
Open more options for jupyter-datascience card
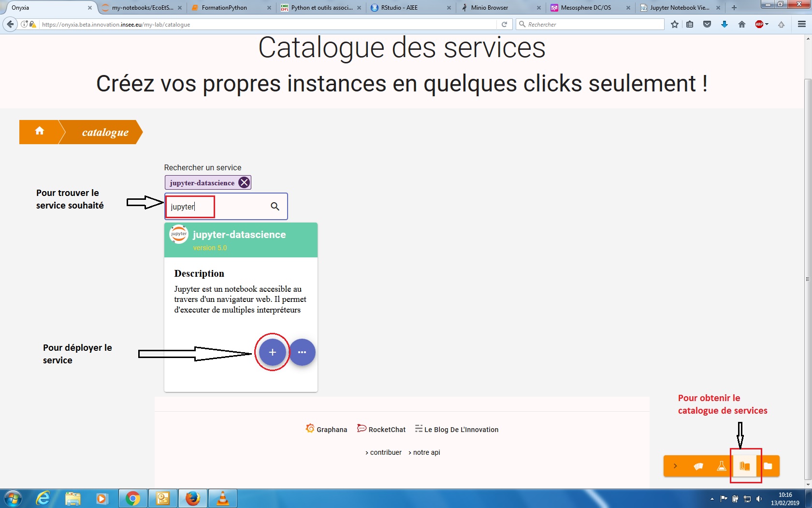click(x=302, y=352)
